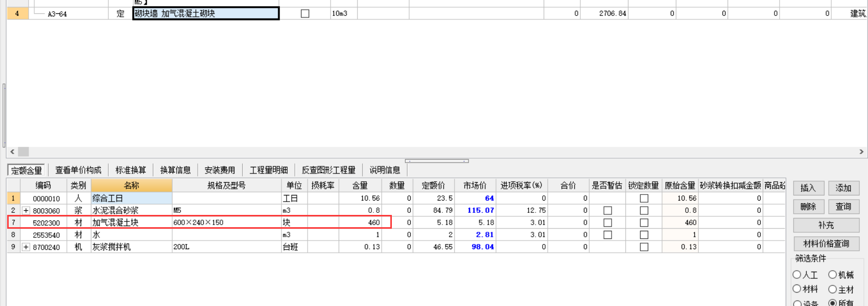Open the 查看单价构成 tab
The height and width of the screenshot is (306, 868).
point(78,170)
